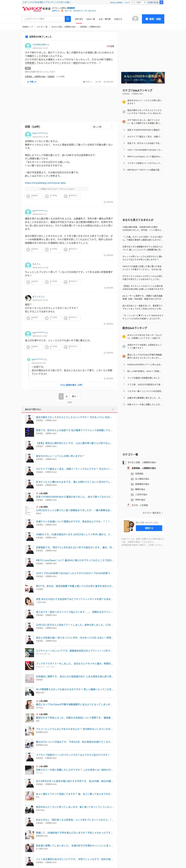Report hou's answer via 違反報告
Image resolution: width=186 pixels, height=868 pixels.
(109, 202)
